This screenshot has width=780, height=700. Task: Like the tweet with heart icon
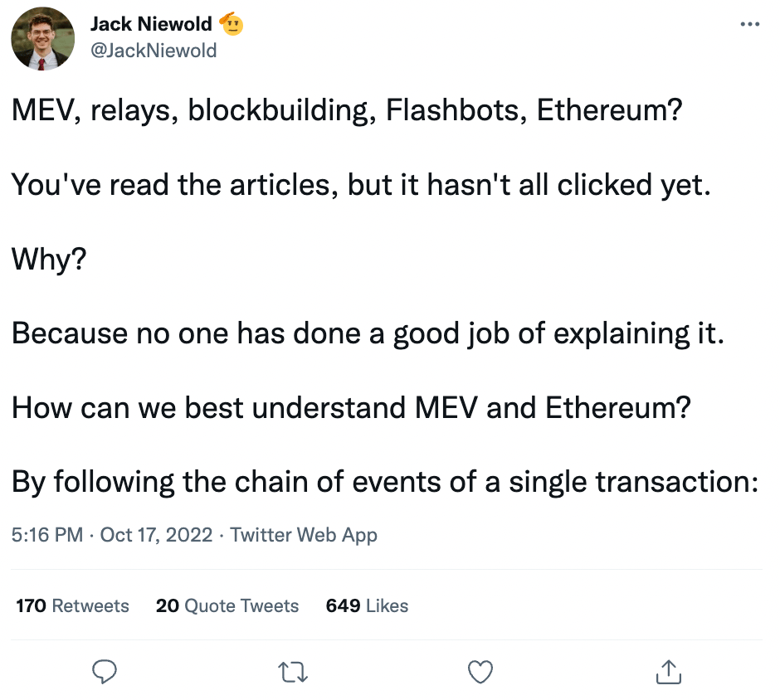480,672
